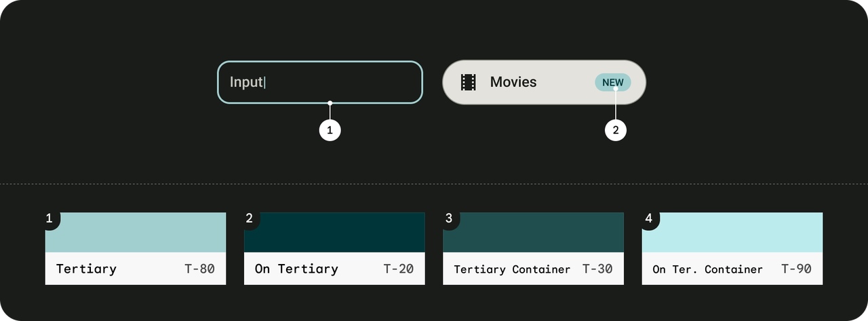868x321 pixels.
Task: Click the Movies label text
Action: (x=513, y=82)
